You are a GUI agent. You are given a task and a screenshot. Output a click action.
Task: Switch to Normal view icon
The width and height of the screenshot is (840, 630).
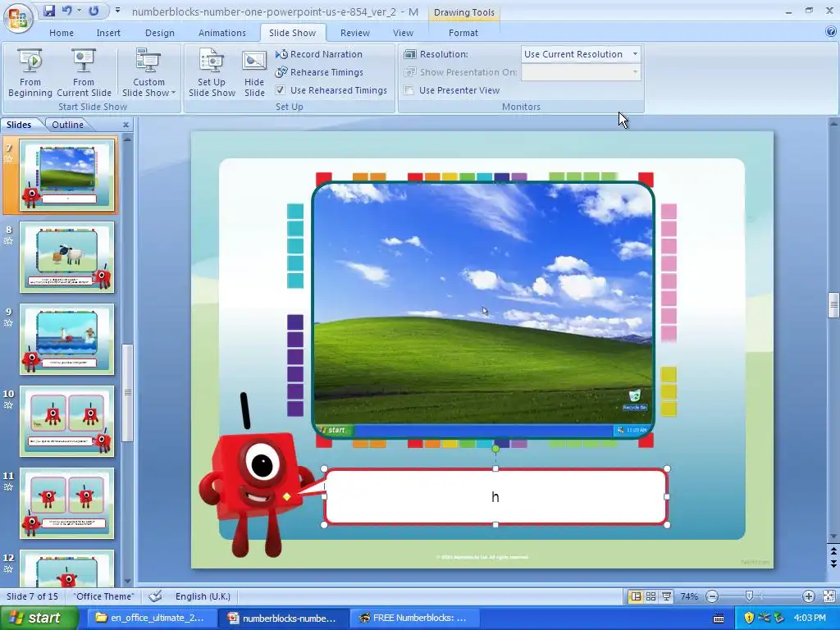coord(636,596)
